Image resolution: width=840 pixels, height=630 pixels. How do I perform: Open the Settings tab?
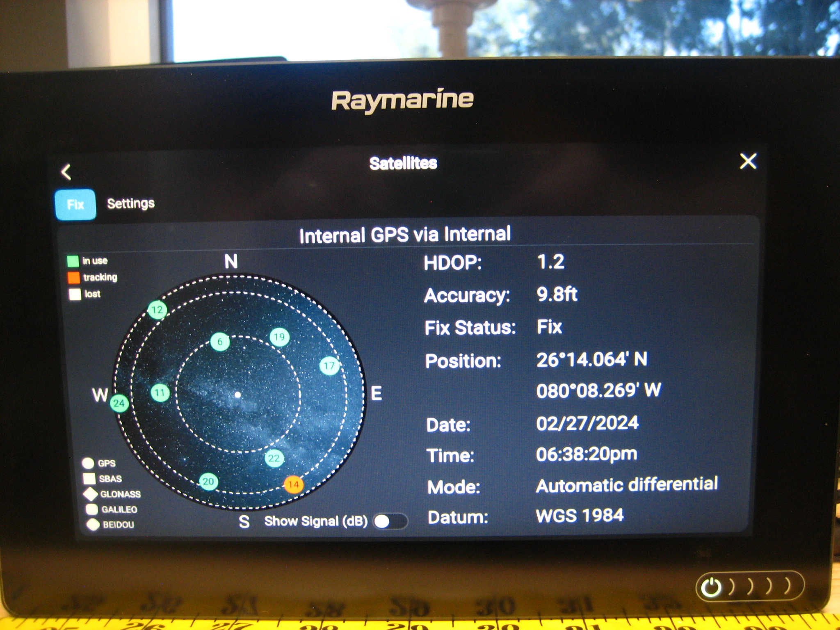click(130, 203)
